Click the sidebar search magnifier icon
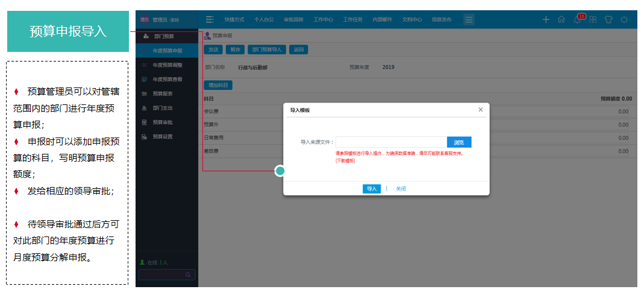 188,275
